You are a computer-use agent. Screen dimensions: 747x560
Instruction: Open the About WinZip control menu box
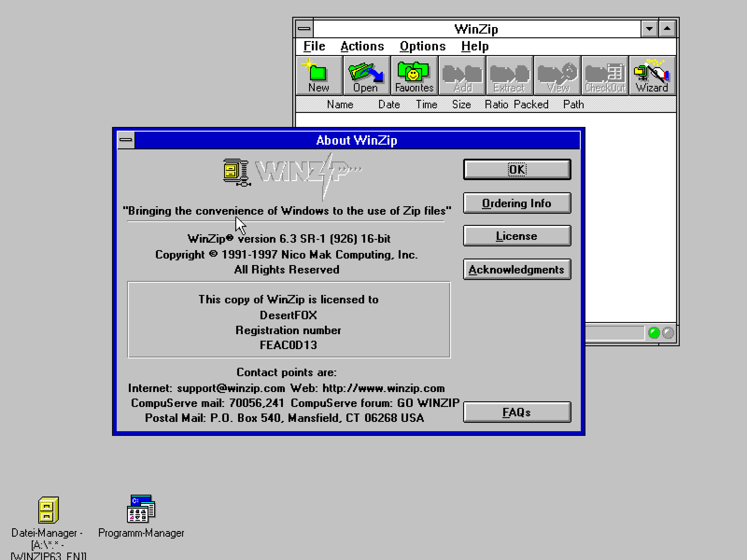(x=126, y=140)
